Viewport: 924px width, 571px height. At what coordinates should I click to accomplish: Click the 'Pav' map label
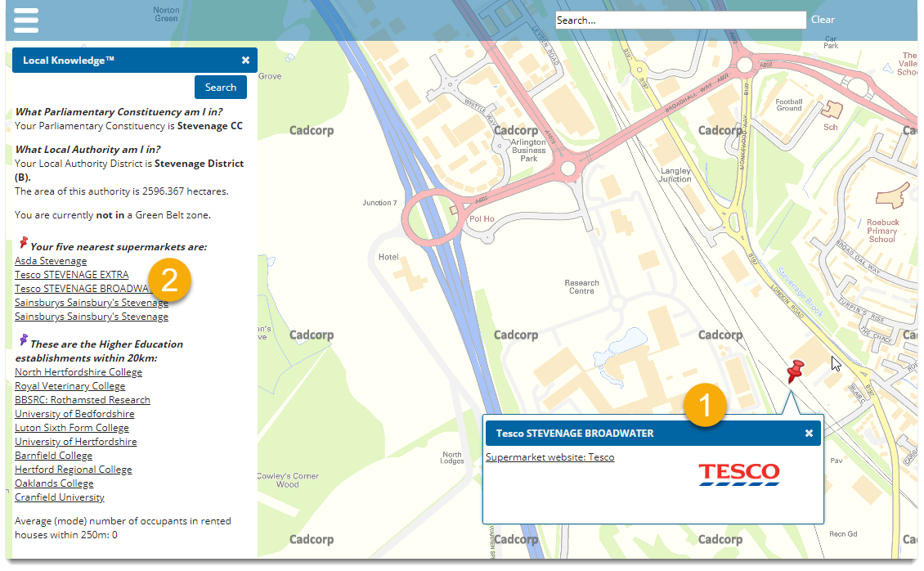(x=837, y=461)
